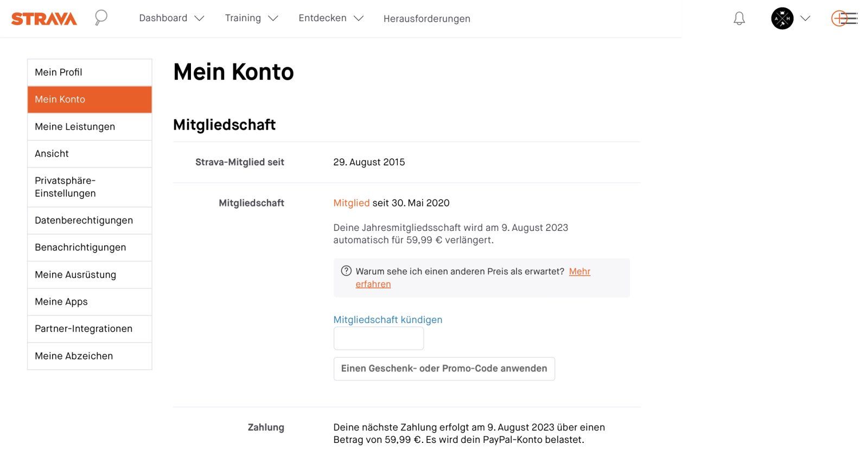The height and width of the screenshot is (451, 868).
Task: Expand the Entdecken dropdown menu
Action: [x=330, y=18]
